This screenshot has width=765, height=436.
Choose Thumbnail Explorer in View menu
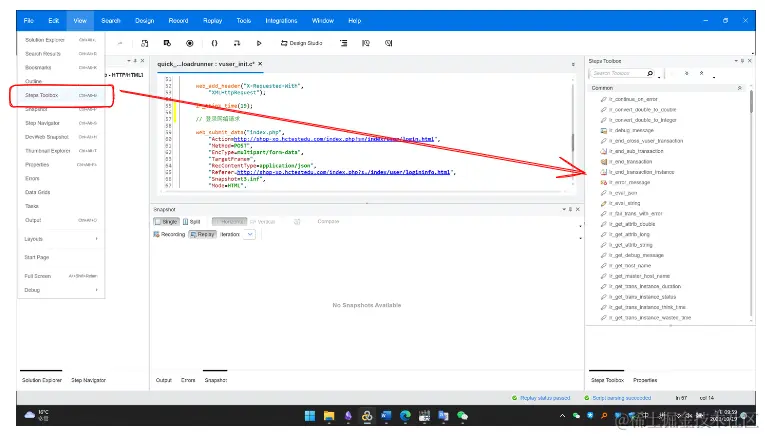point(61,151)
